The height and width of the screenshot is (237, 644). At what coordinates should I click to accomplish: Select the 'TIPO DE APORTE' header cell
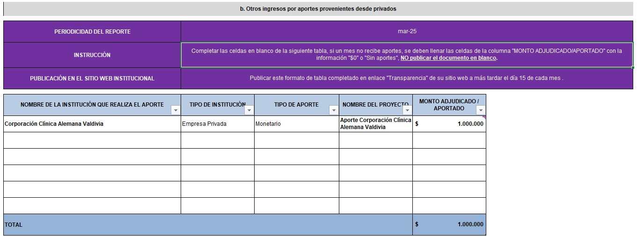[x=297, y=105]
